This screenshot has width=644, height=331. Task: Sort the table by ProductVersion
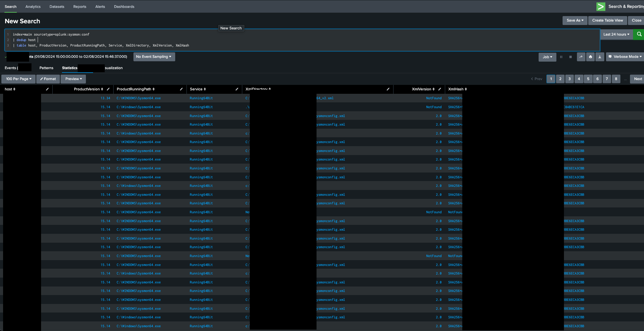coord(89,89)
